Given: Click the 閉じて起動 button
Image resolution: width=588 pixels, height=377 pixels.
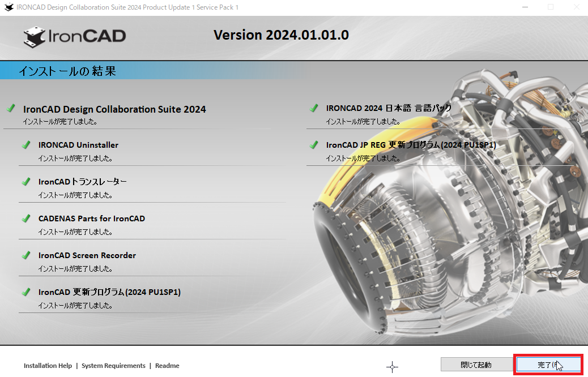Looking at the screenshot, I should tap(476, 364).
